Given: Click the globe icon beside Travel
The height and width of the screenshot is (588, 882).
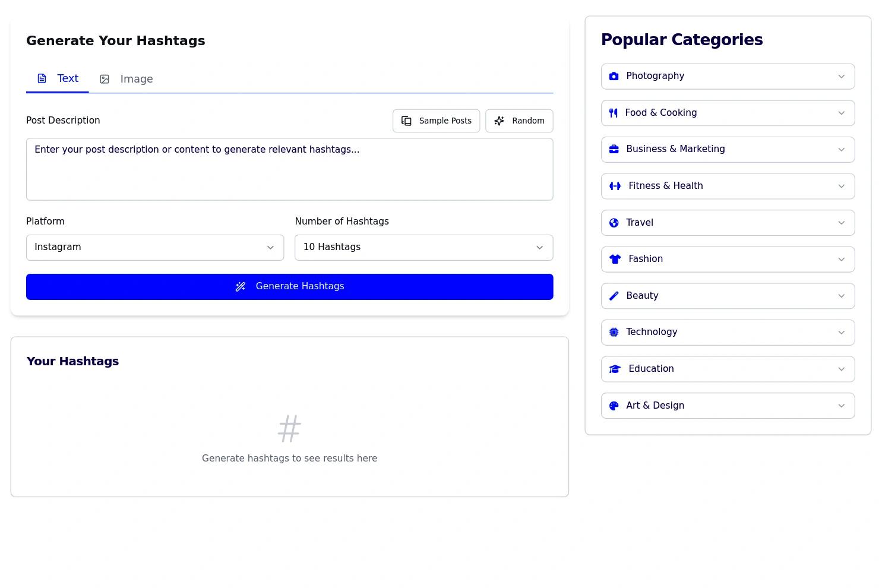Looking at the screenshot, I should click(x=614, y=223).
